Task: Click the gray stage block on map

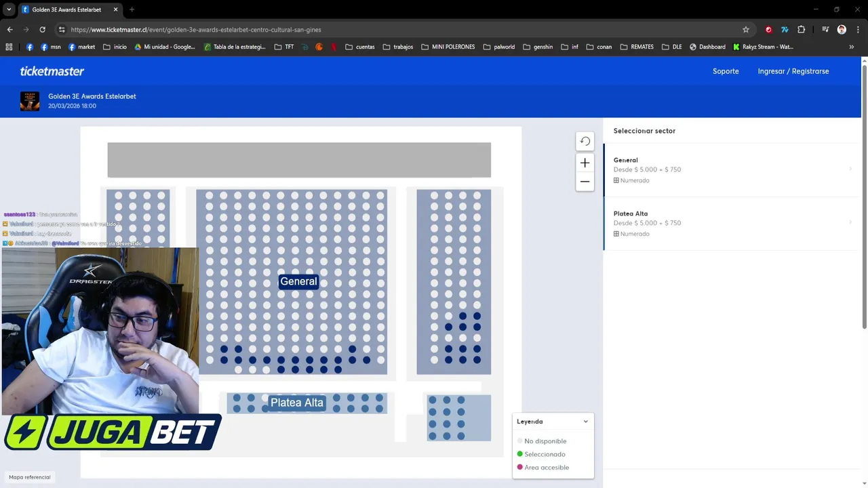Action: pos(299,160)
